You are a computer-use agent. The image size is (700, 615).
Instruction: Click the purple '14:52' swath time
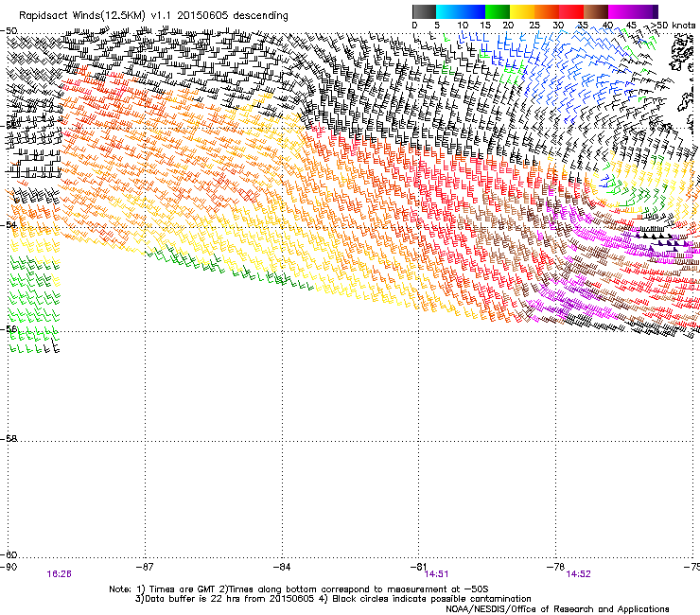[578, 574]
